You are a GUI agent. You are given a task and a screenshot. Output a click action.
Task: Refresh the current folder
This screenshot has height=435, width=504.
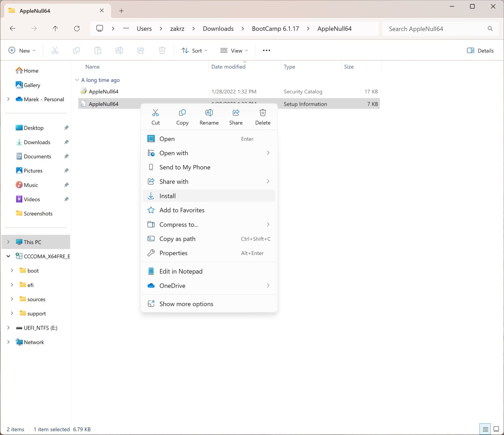[x=77, y=29]
